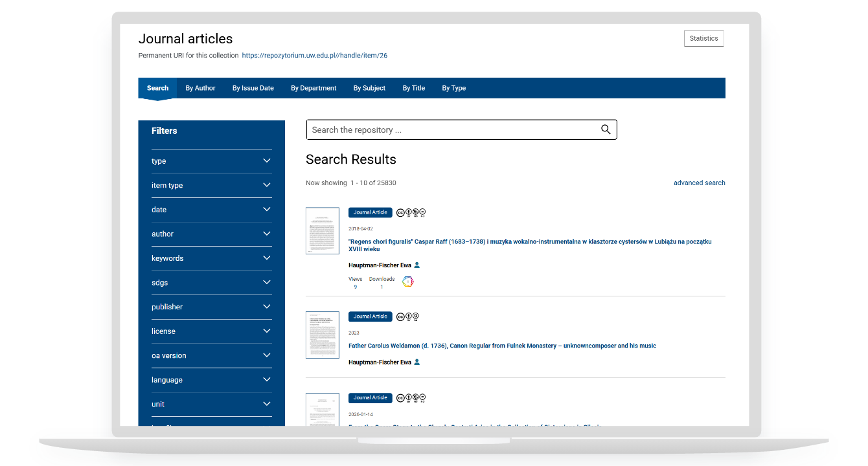Viewport: 868px width, 466px height.
Task: Open thumbnail of the Regens chori figuralis article
Action: tap(322, 231)
